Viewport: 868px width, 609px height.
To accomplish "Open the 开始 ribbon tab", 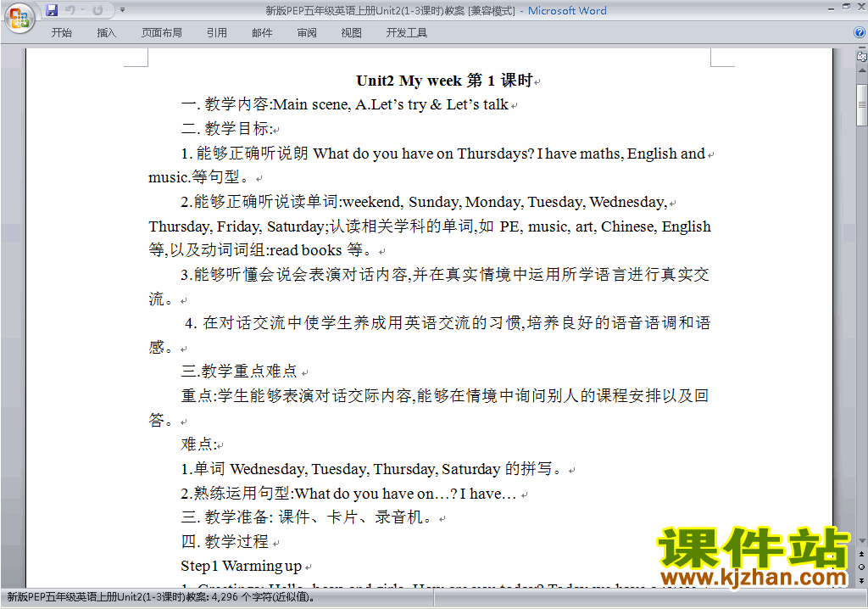I will point(61,33).
